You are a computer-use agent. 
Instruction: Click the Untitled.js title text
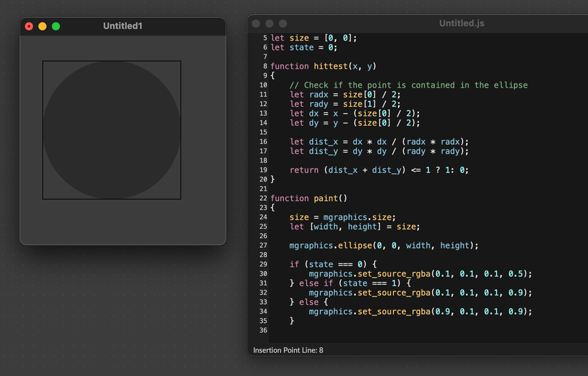(x=461, y=24)
